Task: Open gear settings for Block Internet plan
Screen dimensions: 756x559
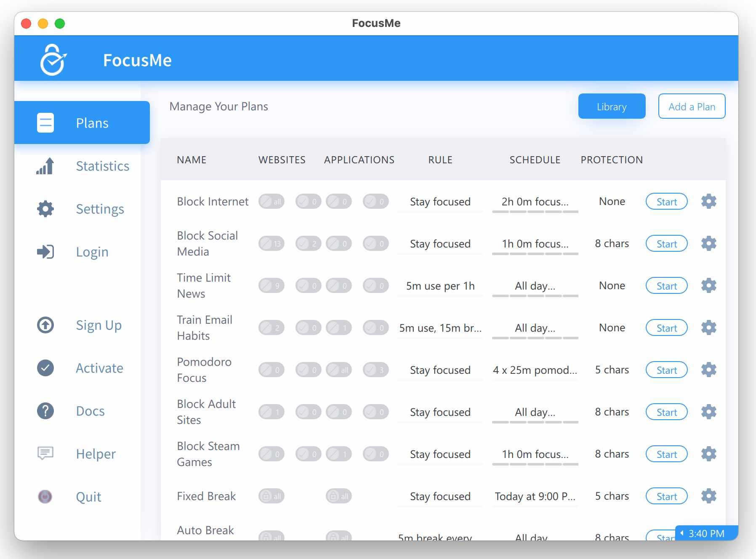Action: [709, 201]
